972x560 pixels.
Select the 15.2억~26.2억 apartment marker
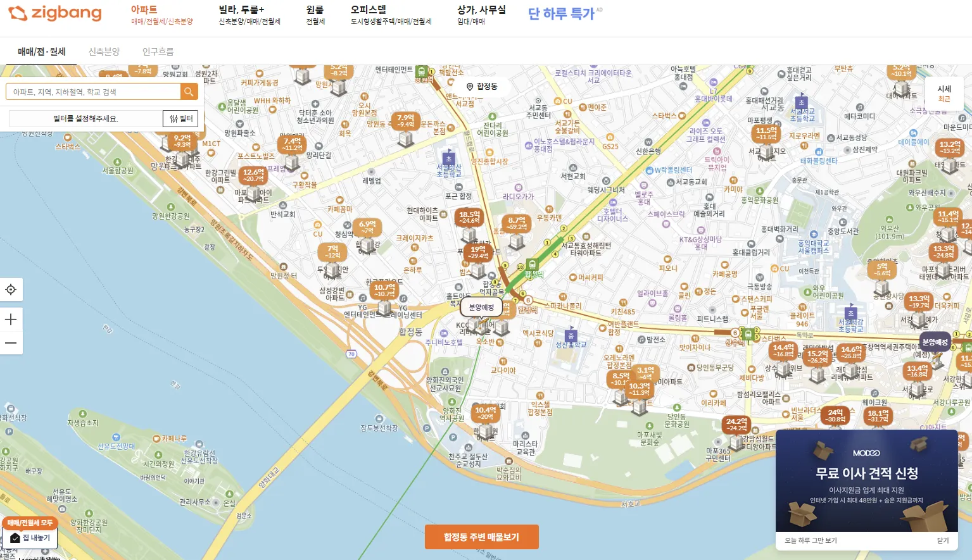click(817, 356)
